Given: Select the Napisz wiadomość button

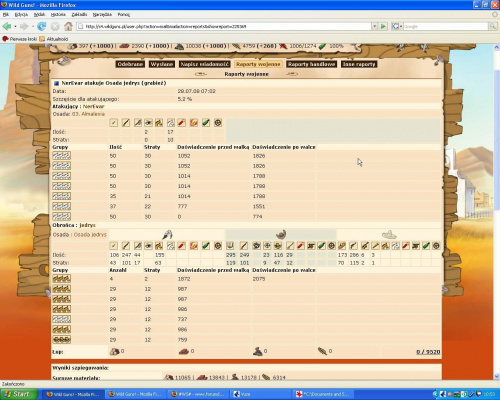Looking at the screenshot, I should [x=205, y=64].
